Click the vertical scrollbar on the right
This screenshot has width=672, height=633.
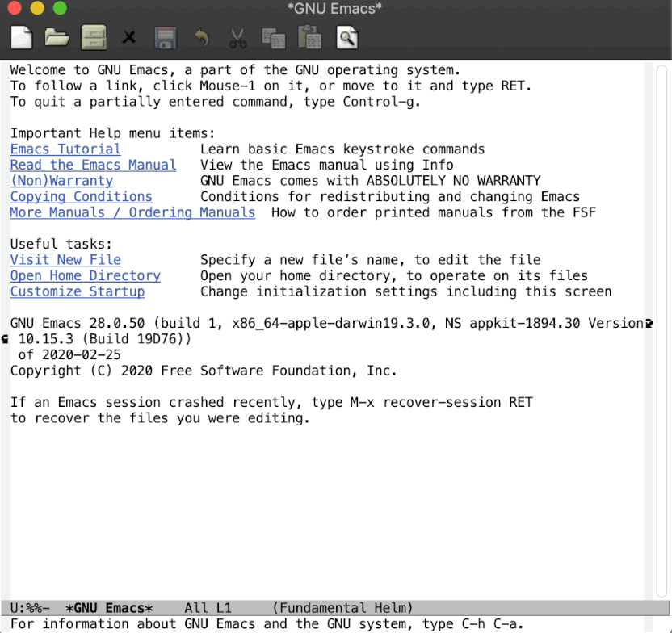pos(661,331)
